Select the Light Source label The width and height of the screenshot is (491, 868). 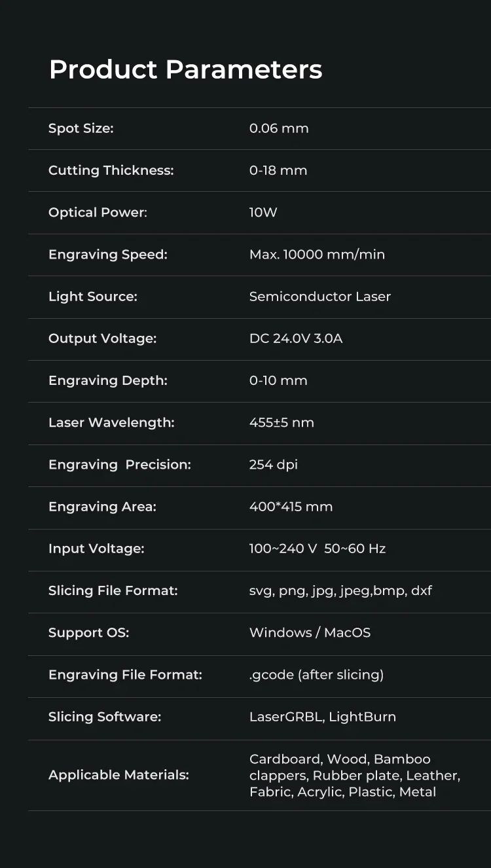[x=93, y=297]
